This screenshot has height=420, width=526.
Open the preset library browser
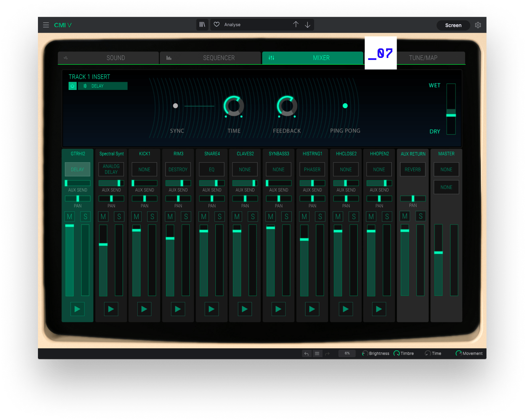(202, 25)
